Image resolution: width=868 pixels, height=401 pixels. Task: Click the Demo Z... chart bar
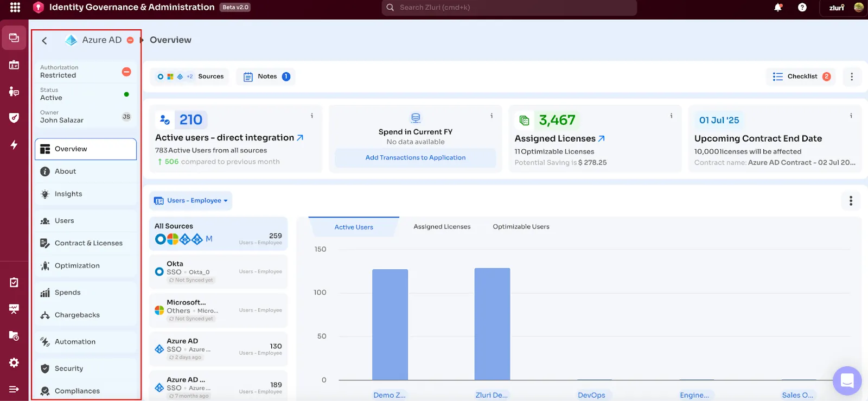click(x=390, y=324)
